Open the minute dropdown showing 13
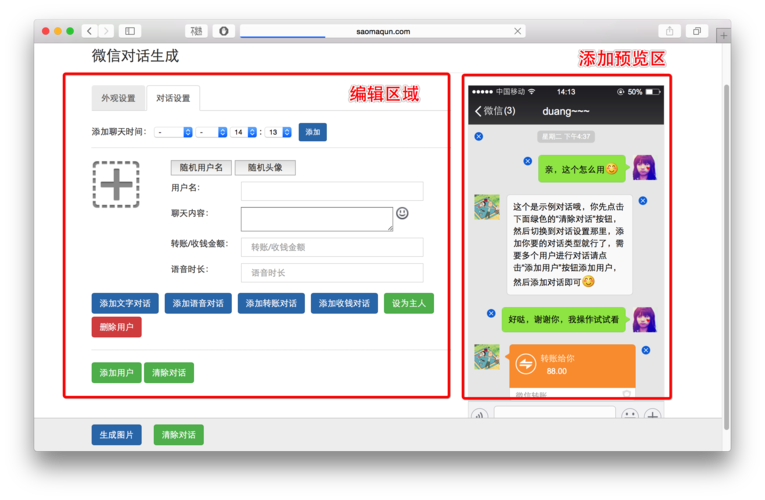The height and width of the screenshot is (500, 765). [x=279, y=132]
